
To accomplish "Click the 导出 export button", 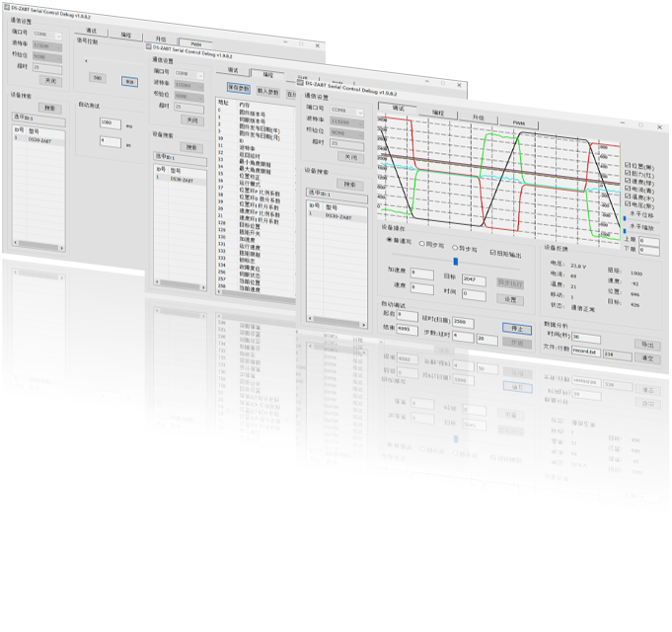I will 647,345.
